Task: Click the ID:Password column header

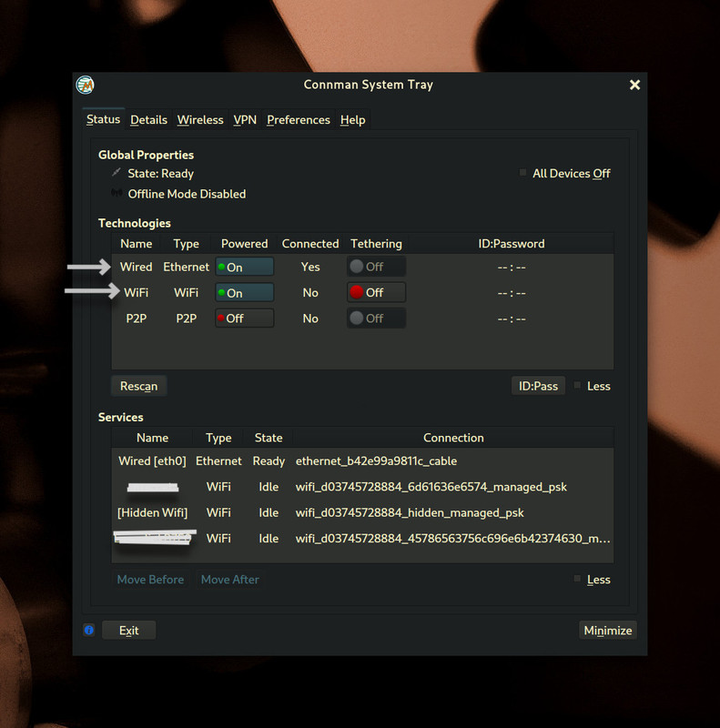Action: click(x=512, y=244)
